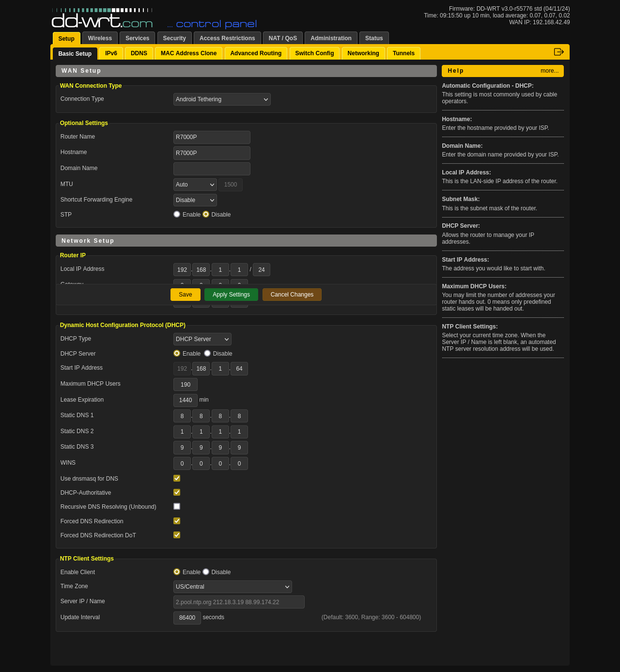Viewport: 620px width, 672px height.
Task: Open the Wireless settings tab
Action: (x=99, y=38)
